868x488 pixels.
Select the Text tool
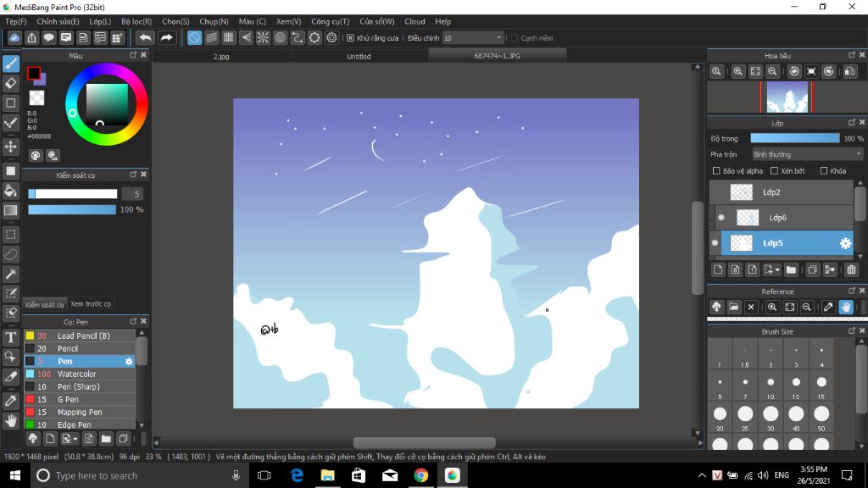[11, 337]
